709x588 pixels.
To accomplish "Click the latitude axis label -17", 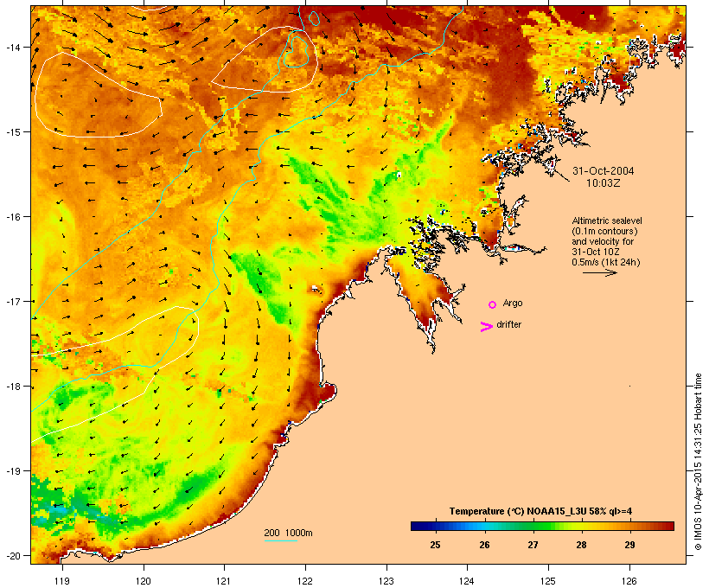I will (x=14, y=301).
